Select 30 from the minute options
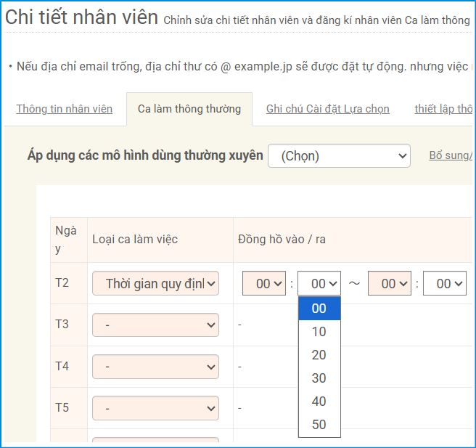The height and width of the screenshot is (448, 476). (x=319, y=378)
